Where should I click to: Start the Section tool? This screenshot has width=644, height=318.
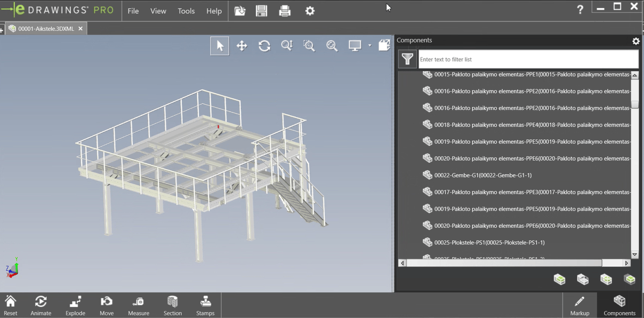click(x=172, y=304)
